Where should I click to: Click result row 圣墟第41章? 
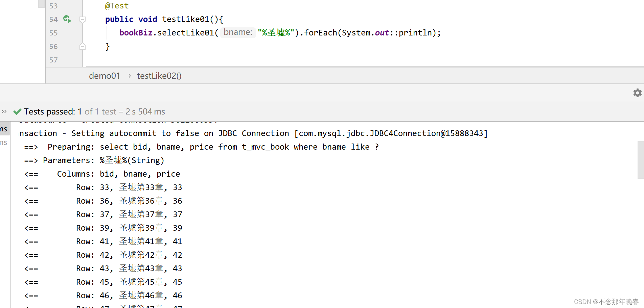tap(103, 241)
